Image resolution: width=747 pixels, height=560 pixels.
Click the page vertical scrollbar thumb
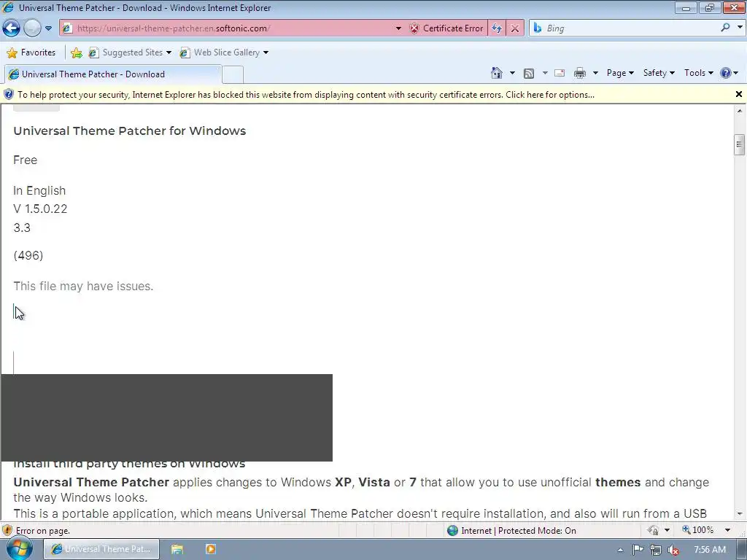(x=740, y=144)
